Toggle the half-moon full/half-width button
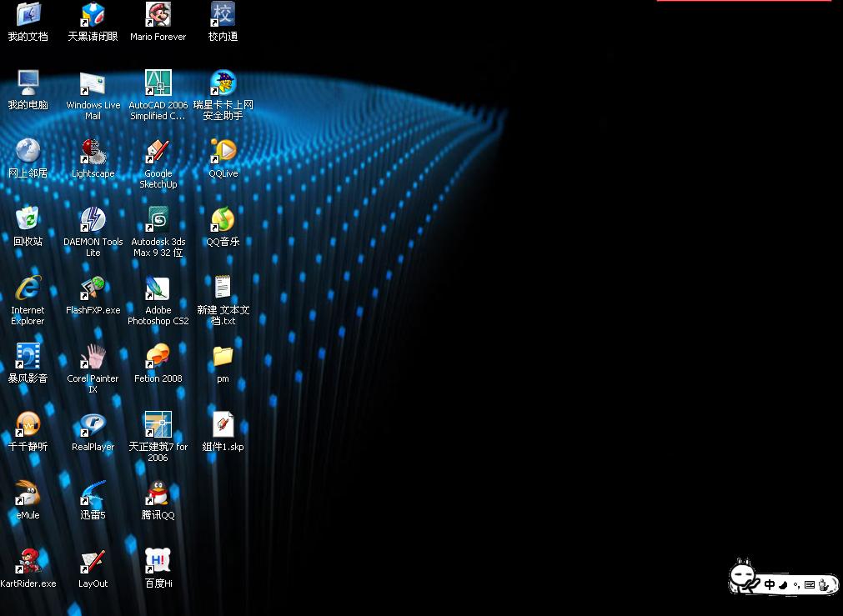This screenshot has height=616, width=843. point(783,584)
